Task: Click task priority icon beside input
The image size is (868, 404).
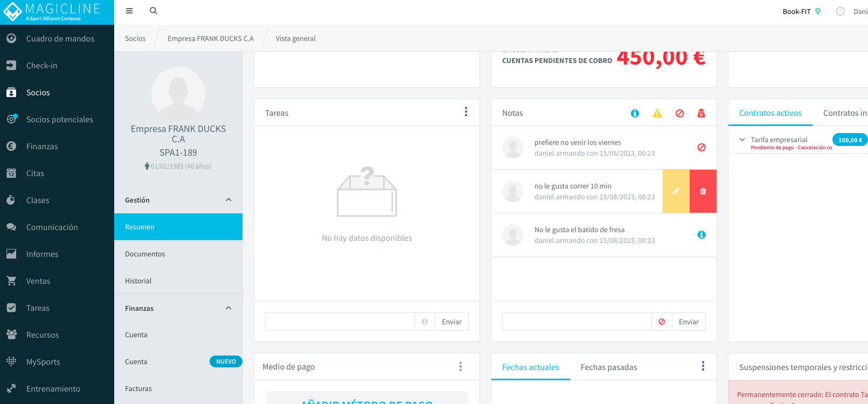Action: coord(425,322)
